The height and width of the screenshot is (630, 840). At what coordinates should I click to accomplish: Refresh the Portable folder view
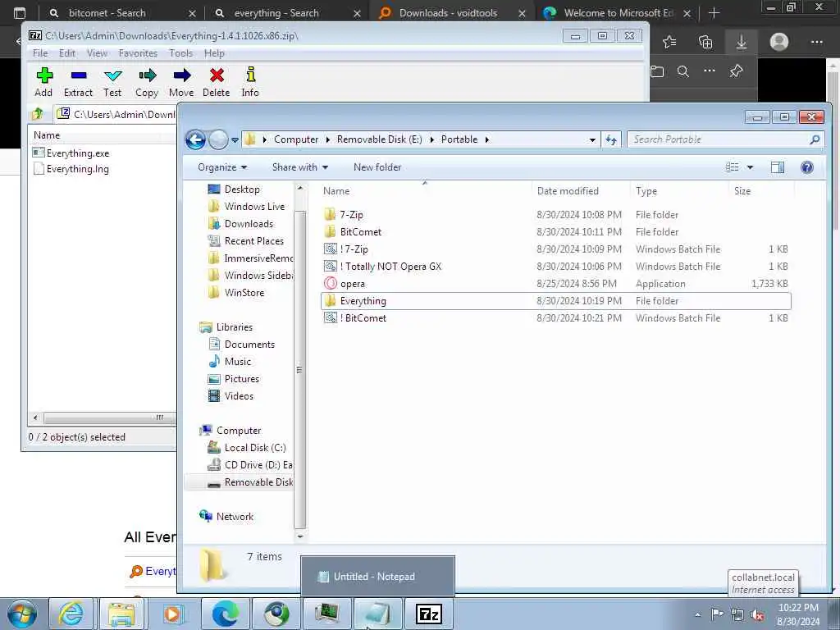611,139
